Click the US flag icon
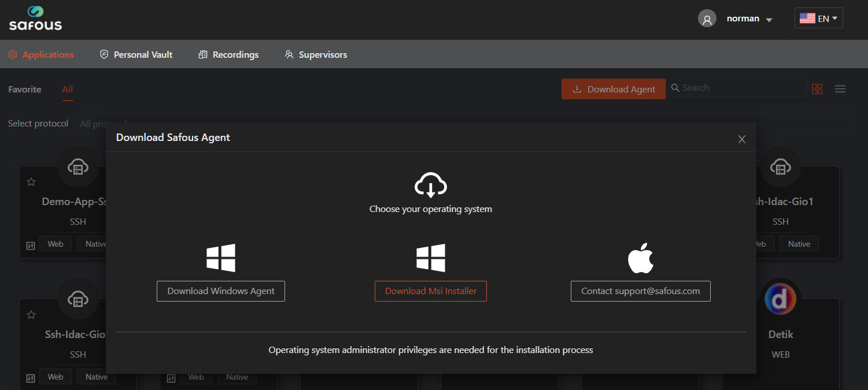The height and width of the screenshot is (390, 868). tap(807, 18)
